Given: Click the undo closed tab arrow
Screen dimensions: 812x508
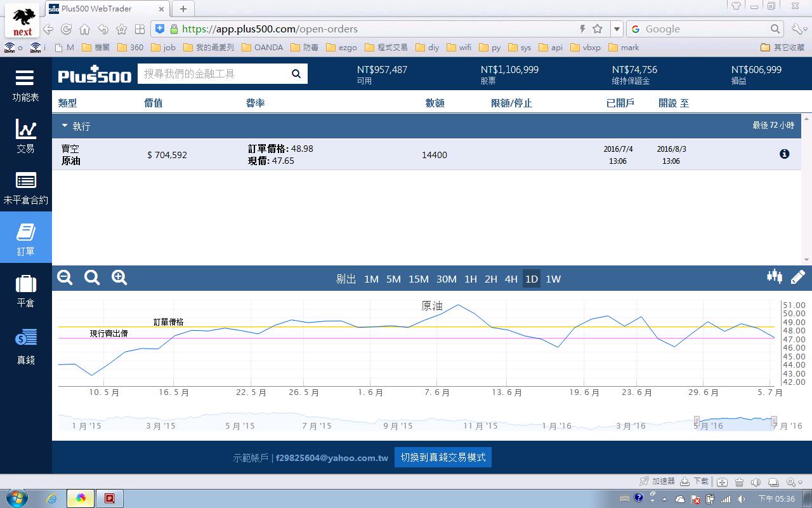Looking at the screenshot, I should coord(103,29).
